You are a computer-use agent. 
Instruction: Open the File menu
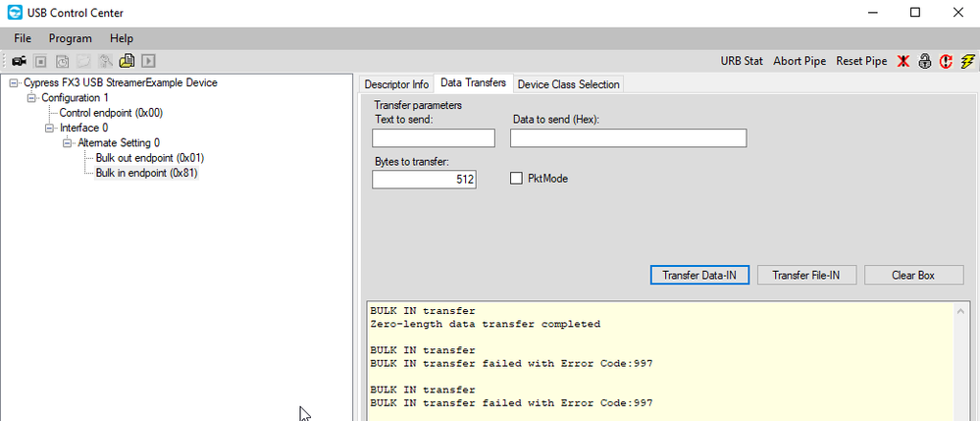(23, 38)
